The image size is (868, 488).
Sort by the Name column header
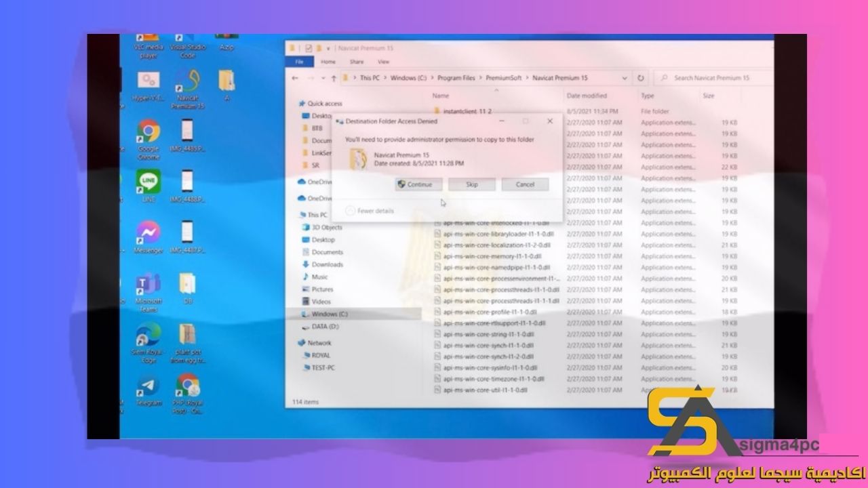(441, 96)
